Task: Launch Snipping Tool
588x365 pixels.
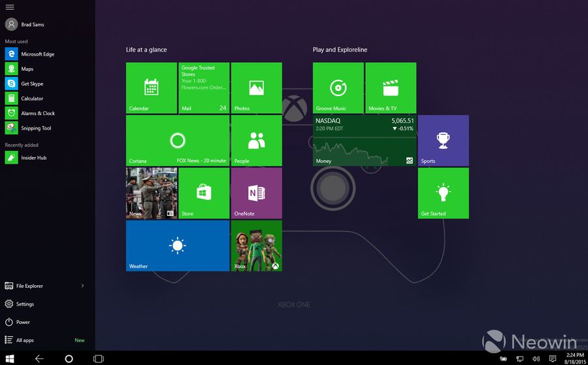Action: [x=28, y=128]
